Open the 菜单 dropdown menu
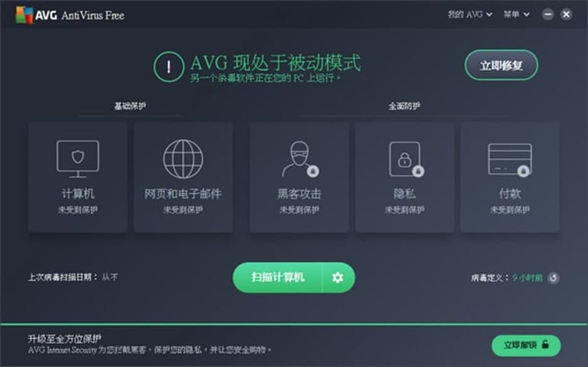 (x=517, y=14)
